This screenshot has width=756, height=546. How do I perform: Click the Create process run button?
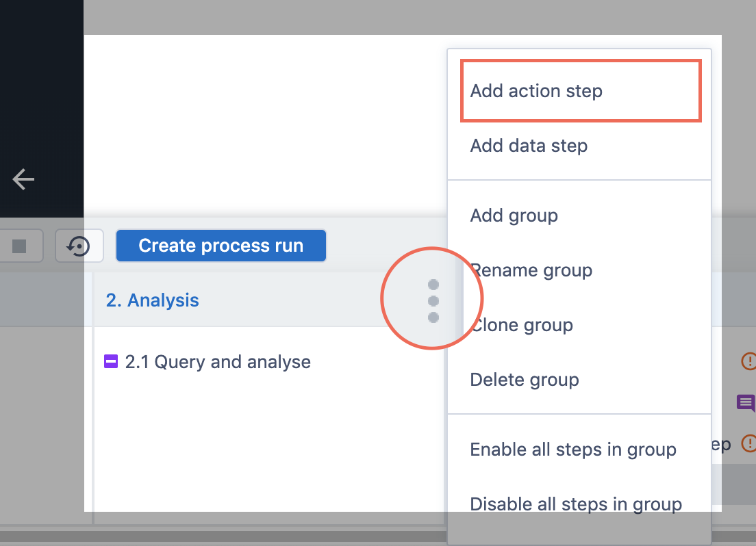click(x=220, y=246)
